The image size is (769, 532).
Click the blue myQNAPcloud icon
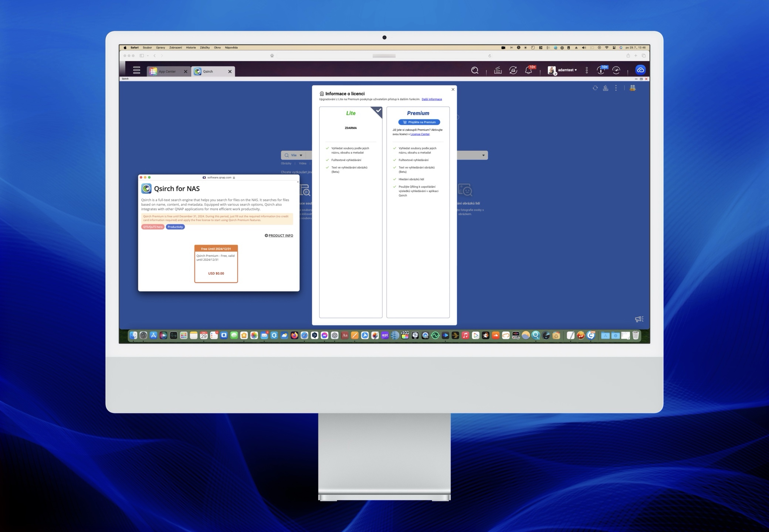click(640, 70)
